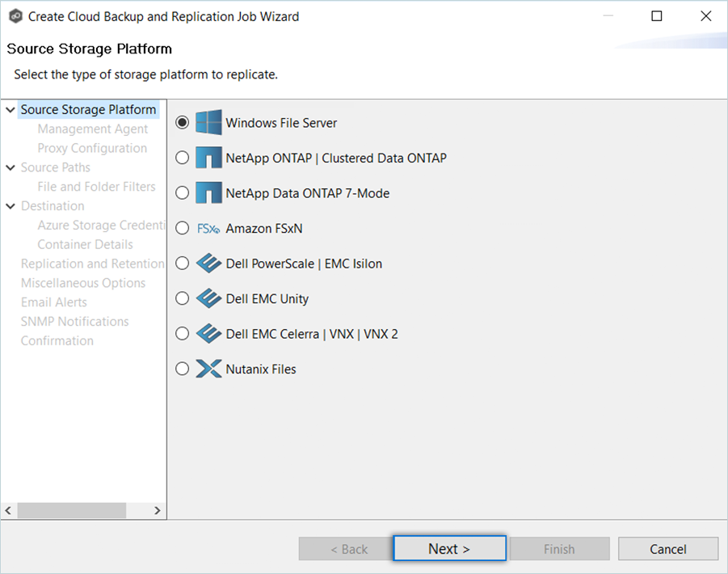The height and width of the screenshot is (574, 728).
Task: Select the Windows File Server radio button
Action: [x=183, y=123]
